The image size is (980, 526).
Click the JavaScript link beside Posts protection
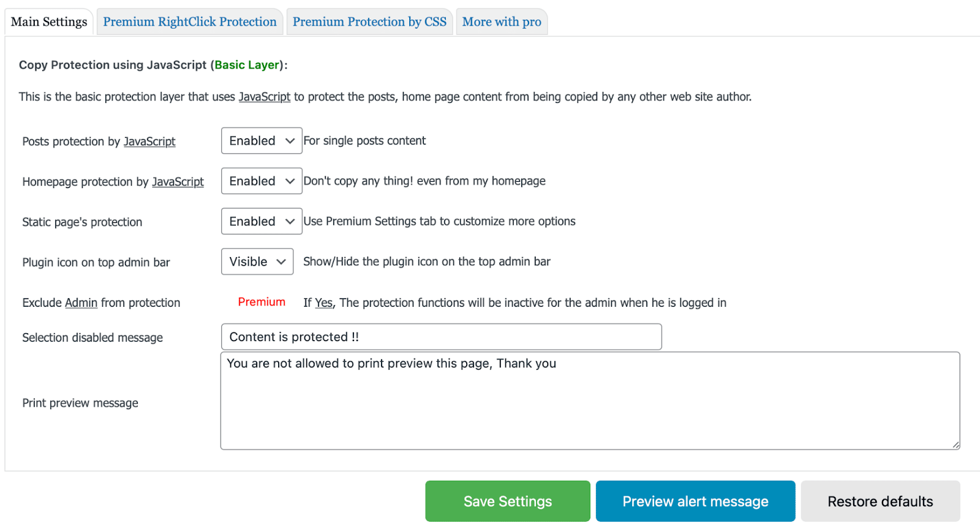149,141
